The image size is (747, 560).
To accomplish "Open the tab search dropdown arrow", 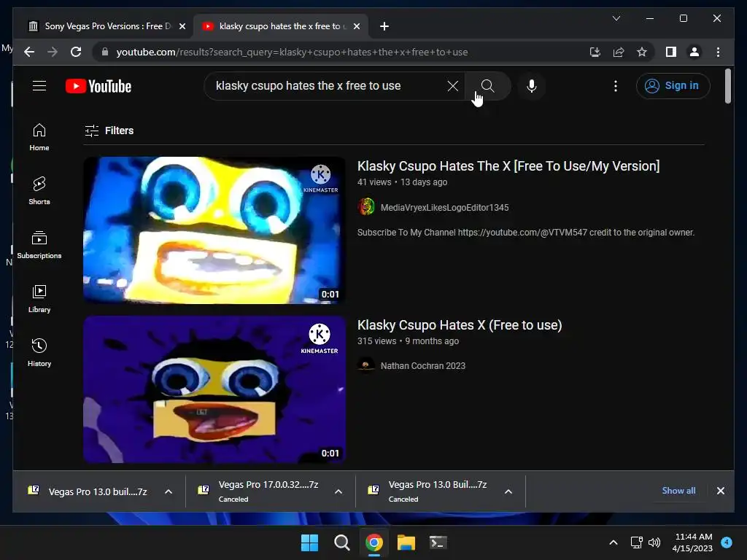I will [x=616, y=18].
